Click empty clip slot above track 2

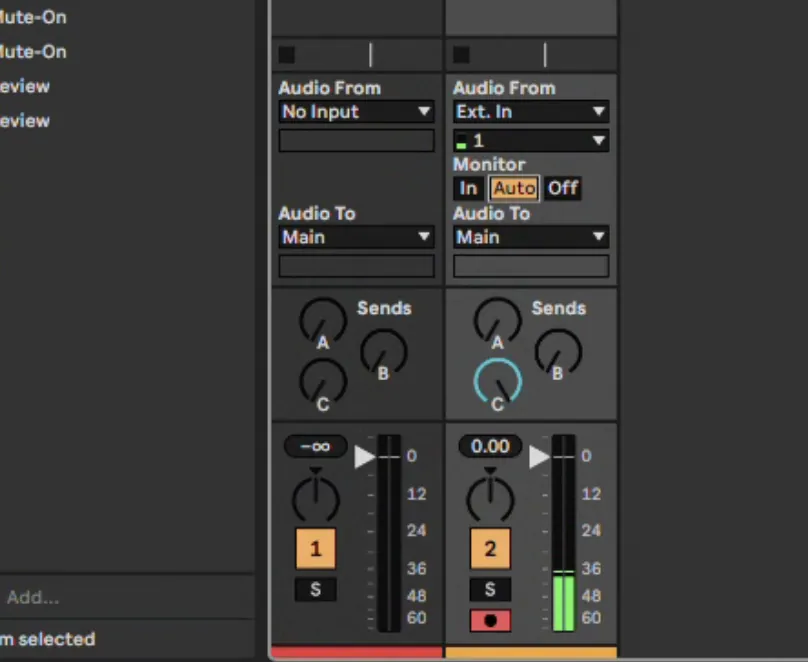531,17
